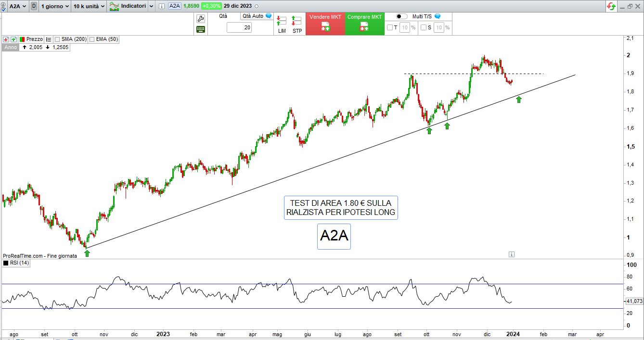644x340 pixels.
Task: Click the list icon beside Prezzo
Action: (x=49, y=39)
